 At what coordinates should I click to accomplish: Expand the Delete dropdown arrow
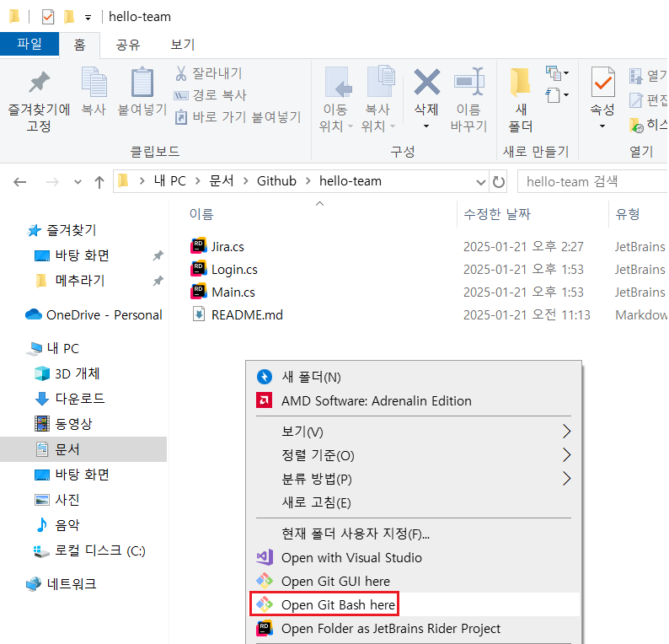click(x=426, y=126)
